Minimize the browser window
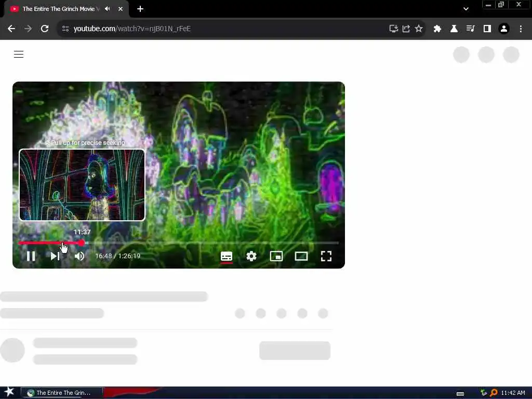This screenshot has width=532, height=399. 488,5
